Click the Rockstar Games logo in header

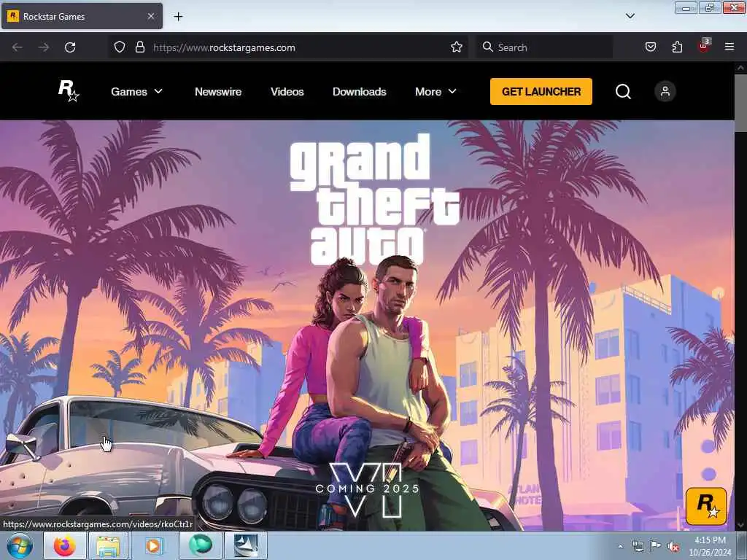68,91
